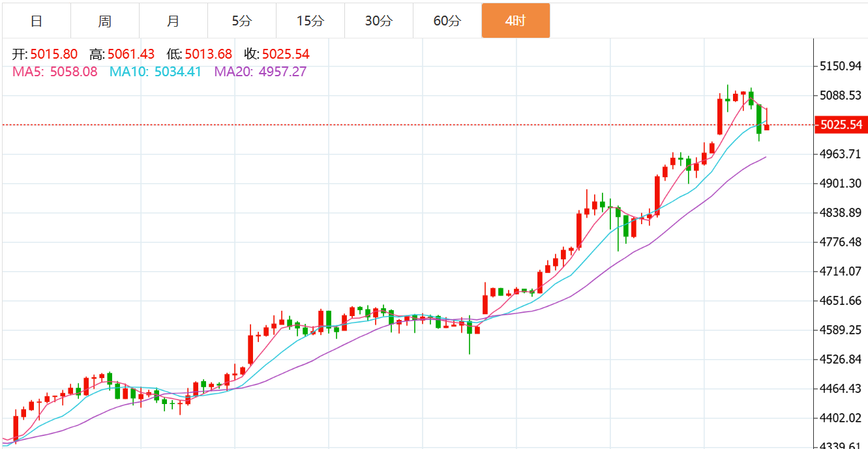
Task: Click the 4838.89 price axis label
Action: (x=841, y=213)
